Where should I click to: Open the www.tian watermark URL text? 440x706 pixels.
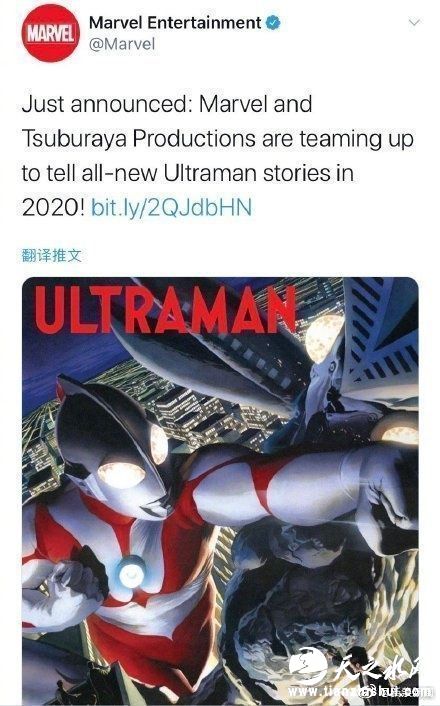(360, 692)
